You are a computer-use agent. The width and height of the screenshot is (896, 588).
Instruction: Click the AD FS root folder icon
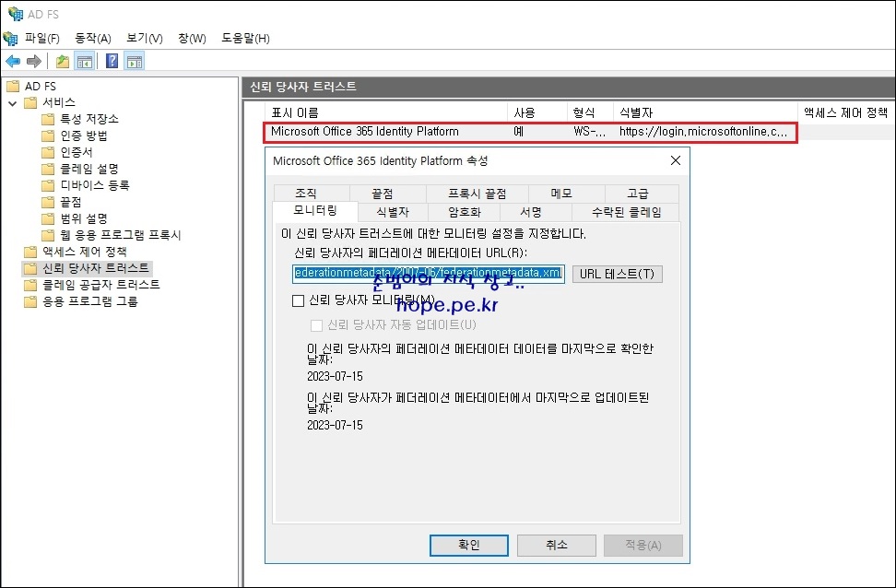pos(13,87)
